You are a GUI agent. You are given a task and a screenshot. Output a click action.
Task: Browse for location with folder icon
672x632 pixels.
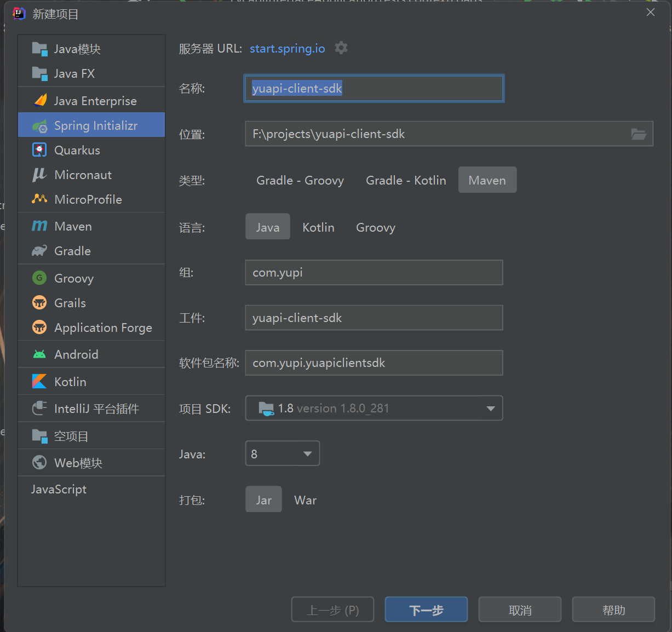click(x=639, y=134)
